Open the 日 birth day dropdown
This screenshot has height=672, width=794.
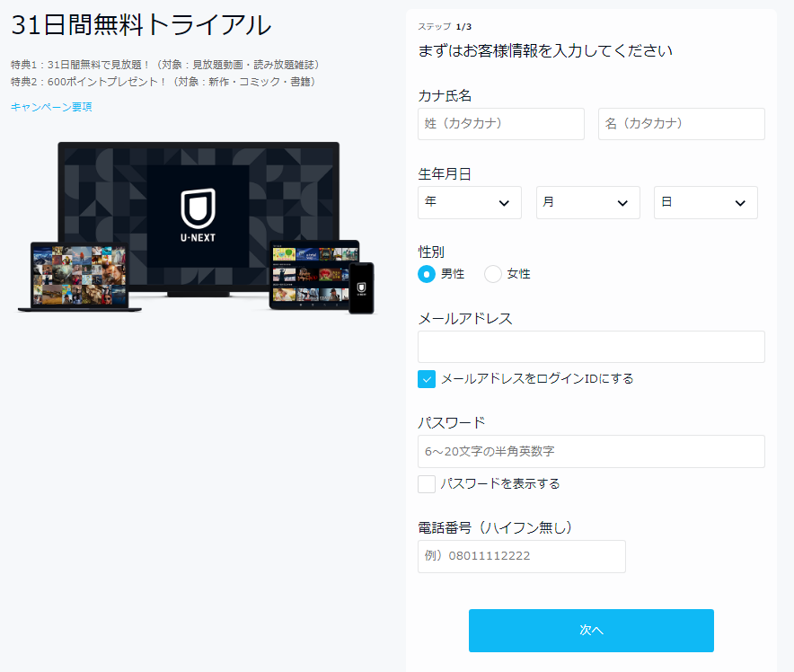(x=705, y=202)
